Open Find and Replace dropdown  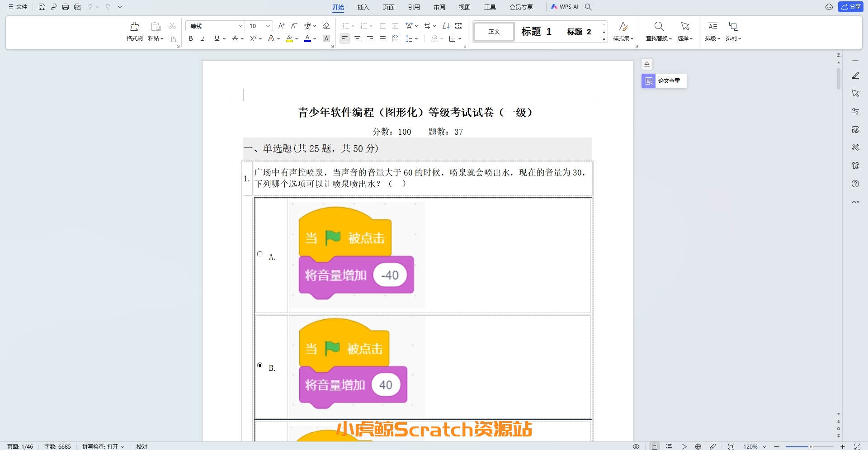coord(659,38)
